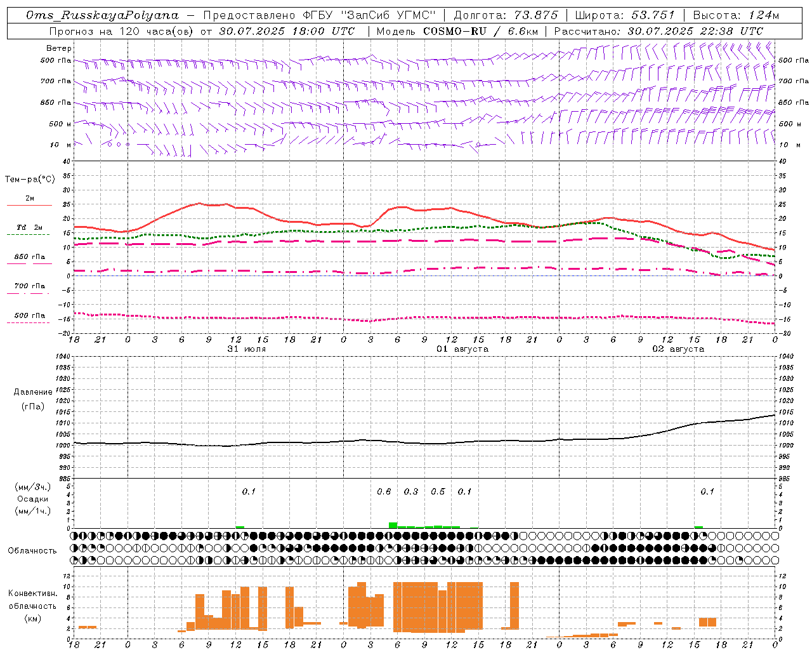
Task: Click the dash-dot "700 гПа" temperature legend line
Action: click(28, 293)
